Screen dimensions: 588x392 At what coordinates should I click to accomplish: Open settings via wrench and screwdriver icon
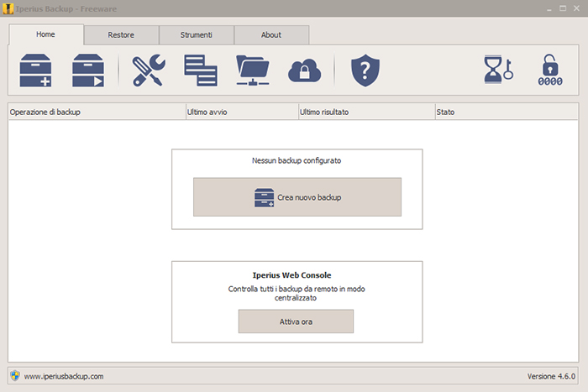[149, 71]
